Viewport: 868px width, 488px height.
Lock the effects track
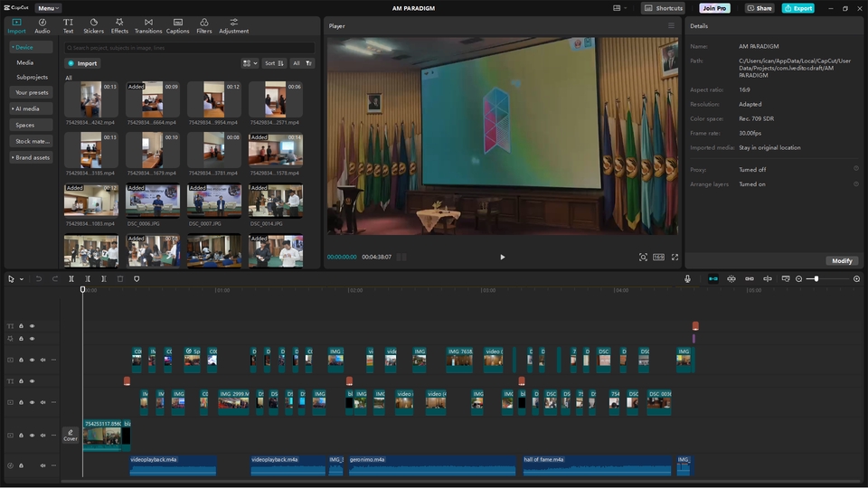click(21, 339)
